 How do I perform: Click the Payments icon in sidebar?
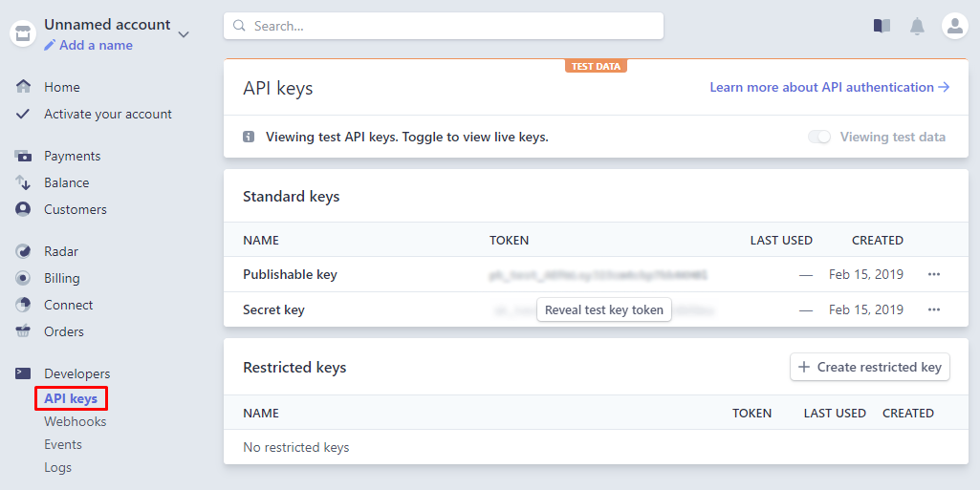pyautogui.click(x=24, y=156)
